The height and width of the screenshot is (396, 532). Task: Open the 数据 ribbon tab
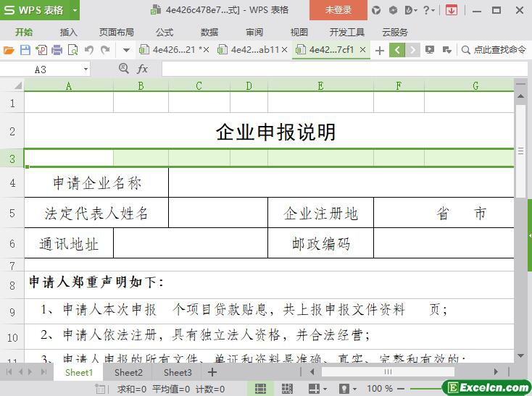coord(209,33)
